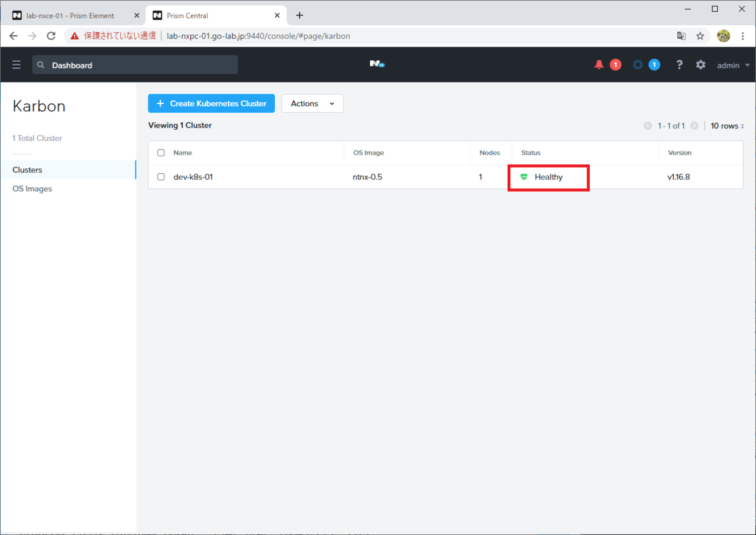Open the dev-k8s-01 cluster link
This screenshot has height=535, width=756.
click(x=193, y=177)
